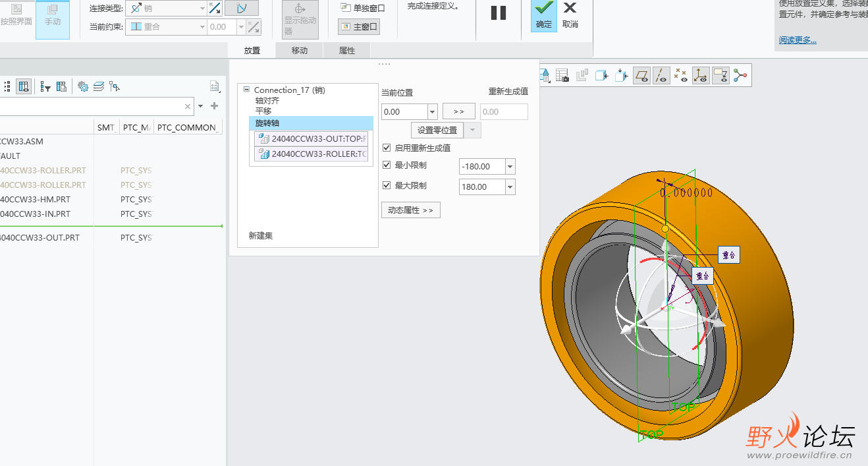
Task: Collapse the Connection_17 tree node
Action: point(246,90)
